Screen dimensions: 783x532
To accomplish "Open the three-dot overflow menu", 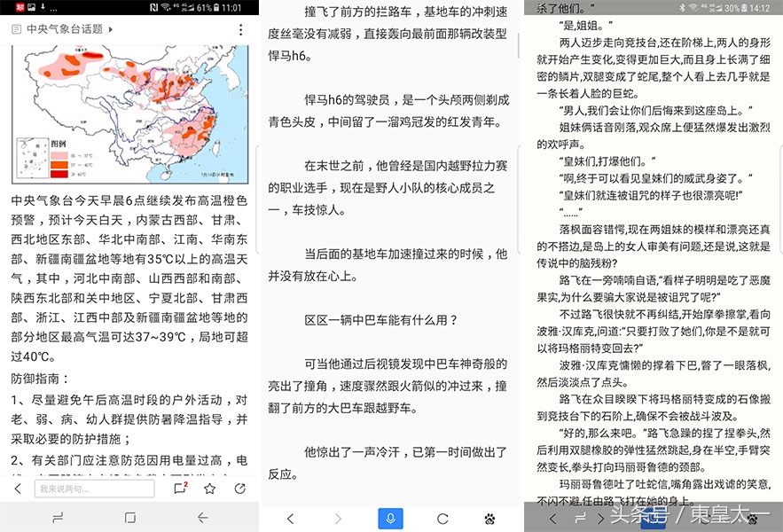I will pos(240,30).
